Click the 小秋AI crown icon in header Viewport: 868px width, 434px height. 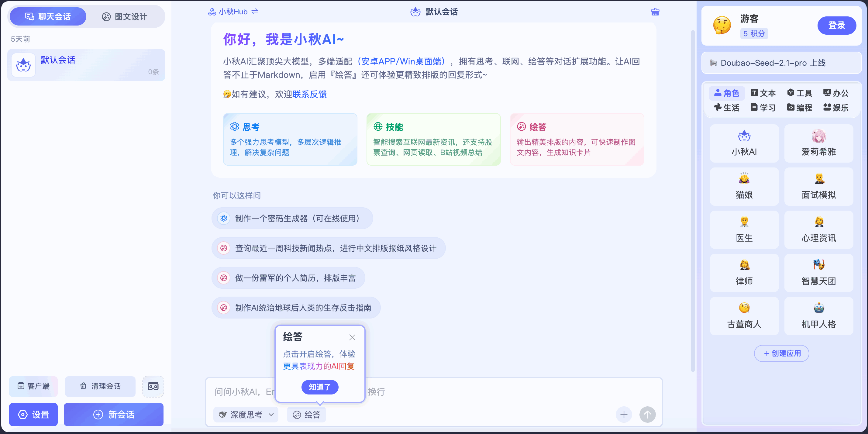point(415,12)
